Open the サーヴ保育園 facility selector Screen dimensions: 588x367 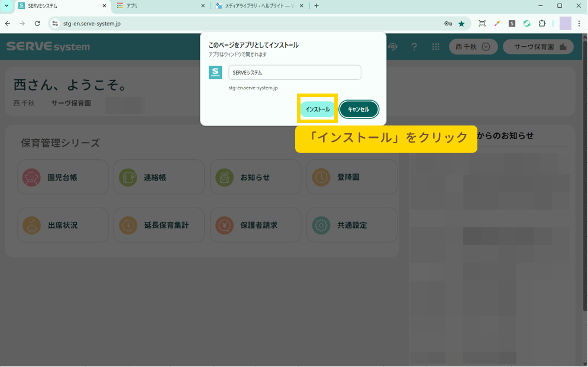pos(538,47)
